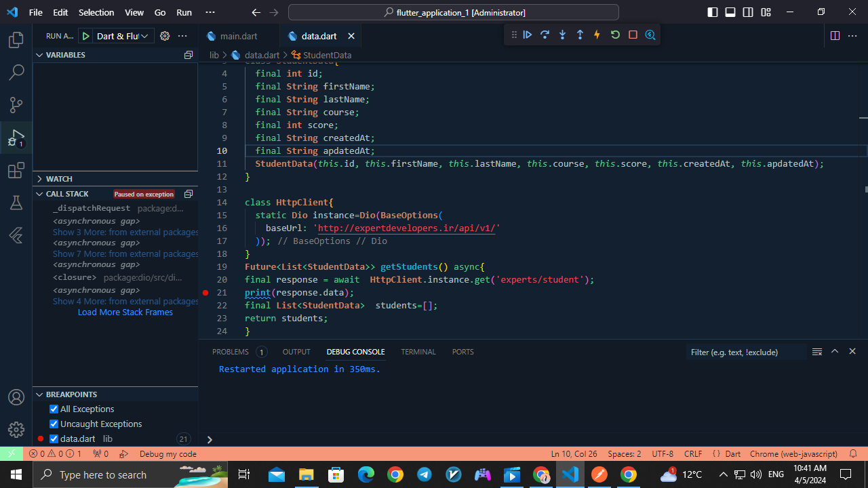The height and width of the screenshot is (488, 868).
Task: Toggle primary sidebar layout button
Action: coord(713,12)
